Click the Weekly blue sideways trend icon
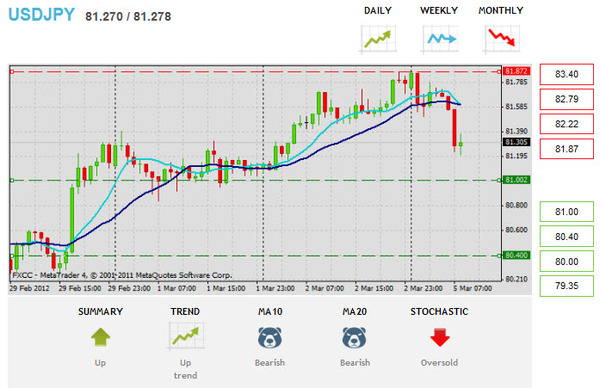Screen dimensions: 600x388 440,39
